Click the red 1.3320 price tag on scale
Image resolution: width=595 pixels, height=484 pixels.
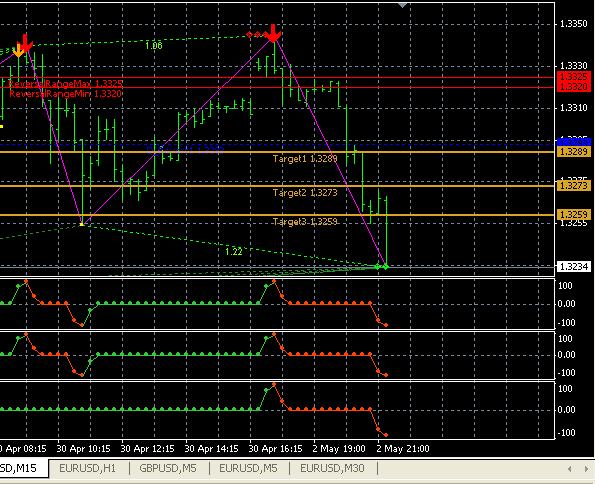point(574,87)
